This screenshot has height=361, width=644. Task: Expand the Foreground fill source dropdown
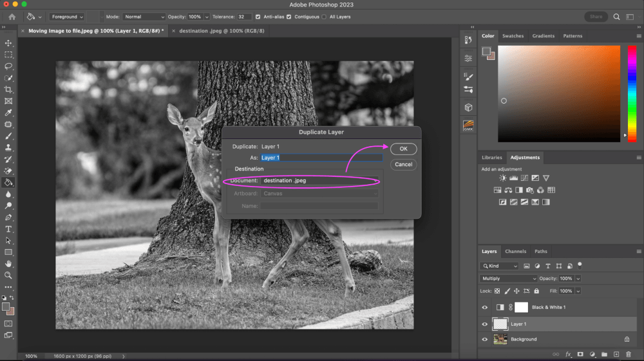pyautogui.click(x=66, y=17)
